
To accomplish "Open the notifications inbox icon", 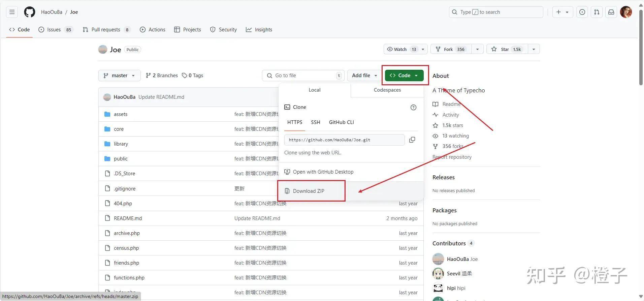I will [x=611, y=12].
